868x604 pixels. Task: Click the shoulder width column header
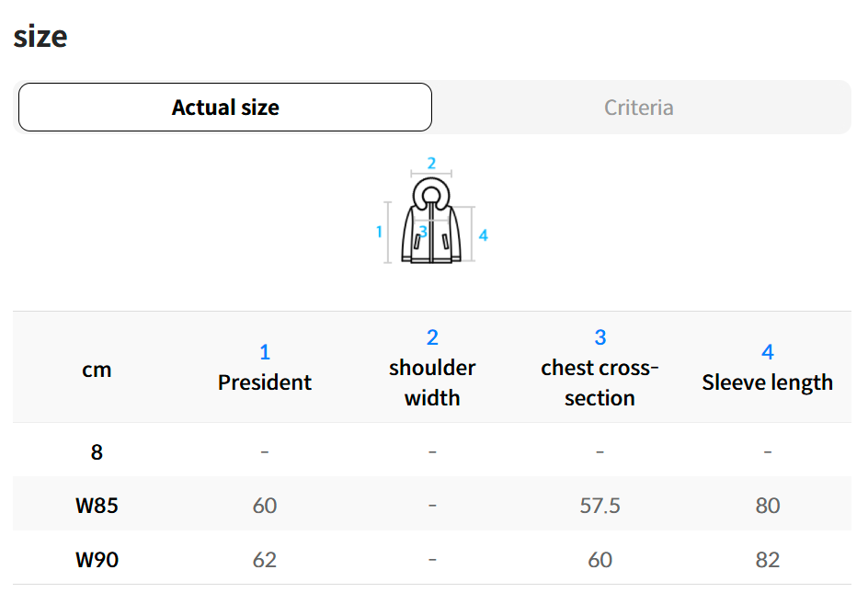(432, 382)
